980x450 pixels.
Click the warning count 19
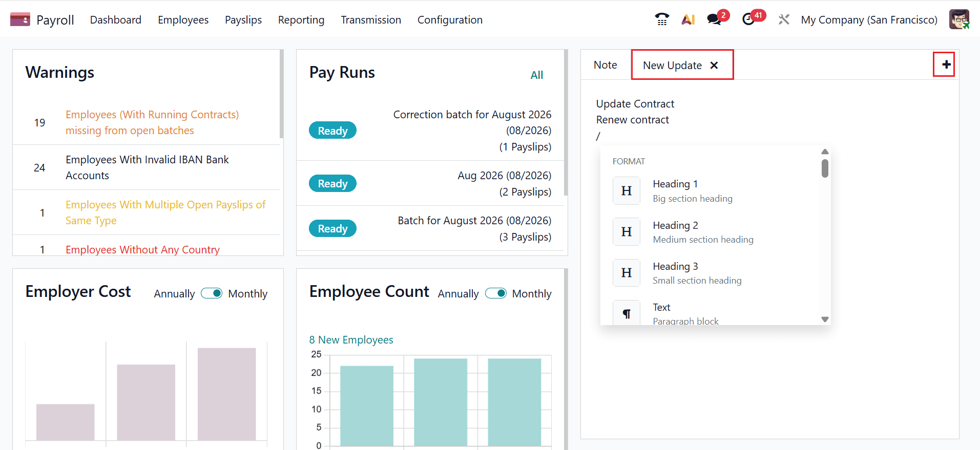39,123
